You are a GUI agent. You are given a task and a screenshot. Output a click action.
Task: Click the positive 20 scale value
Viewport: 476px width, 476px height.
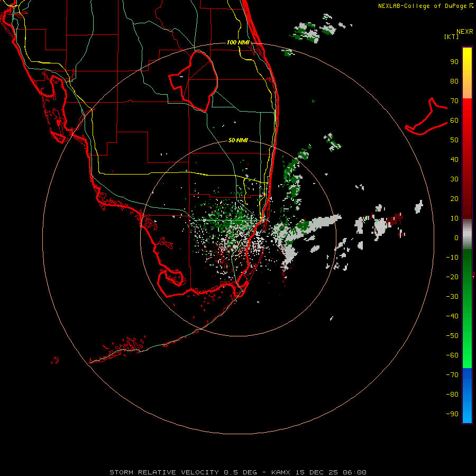(x=454, y=199)
